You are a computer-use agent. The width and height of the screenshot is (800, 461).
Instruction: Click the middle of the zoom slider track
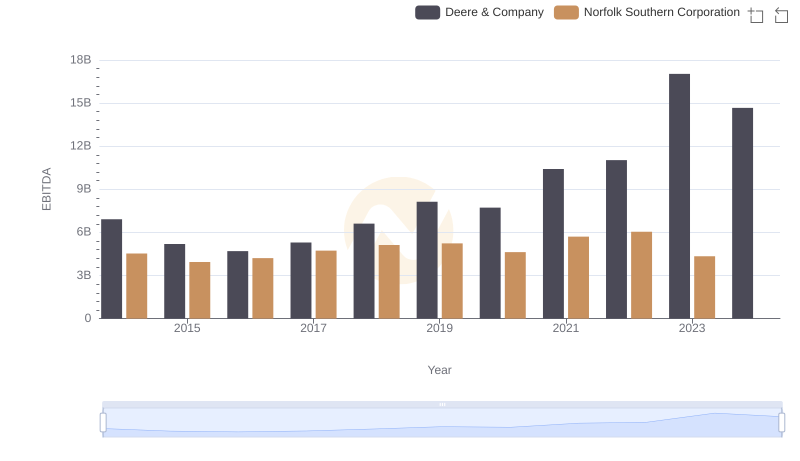(442, 424)
